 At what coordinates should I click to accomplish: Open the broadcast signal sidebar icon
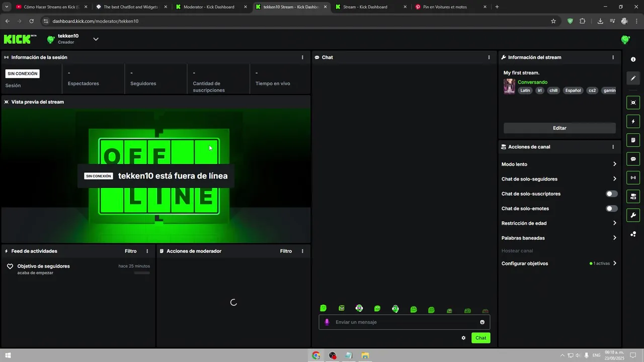point(633,177)
